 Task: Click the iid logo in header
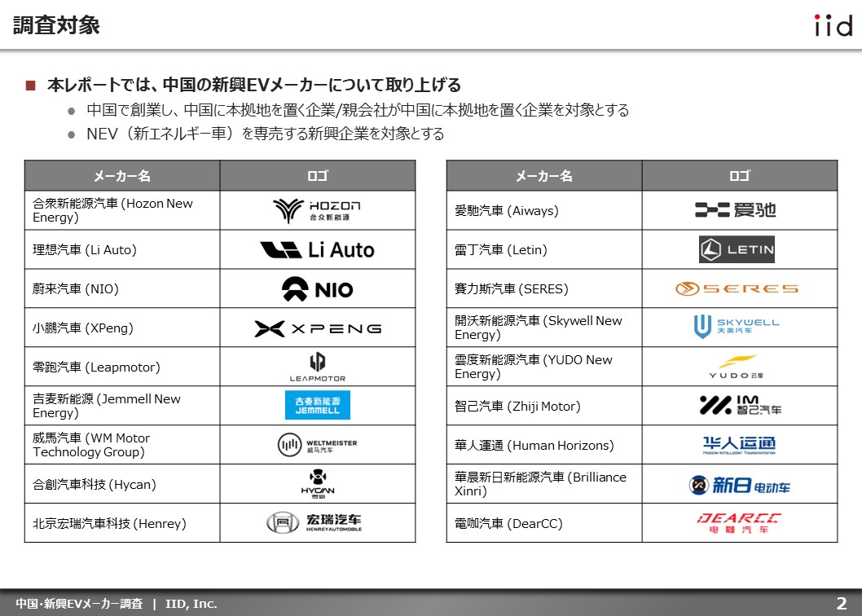click(833, 25)
